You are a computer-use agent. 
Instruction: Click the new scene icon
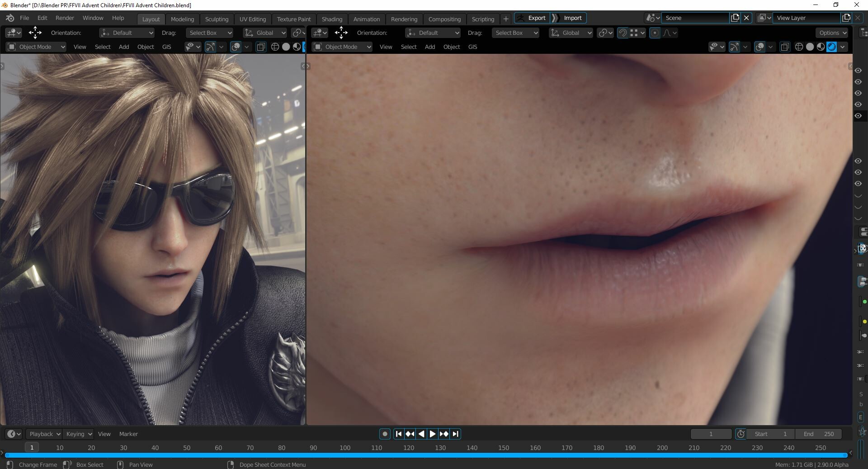735,18
